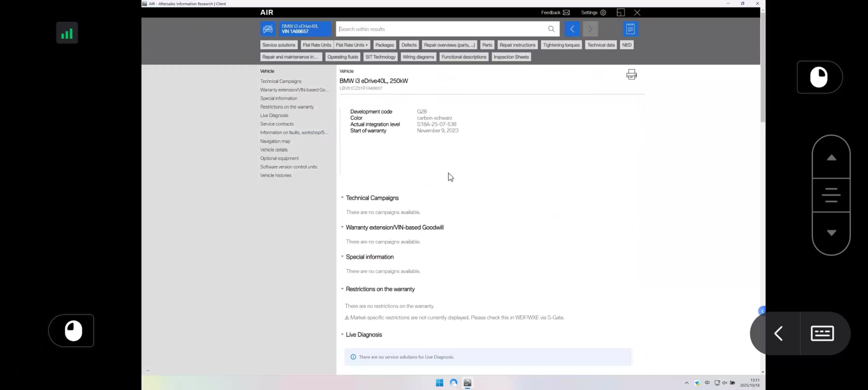Print the vehicle page via printer icon

[631, 74]
